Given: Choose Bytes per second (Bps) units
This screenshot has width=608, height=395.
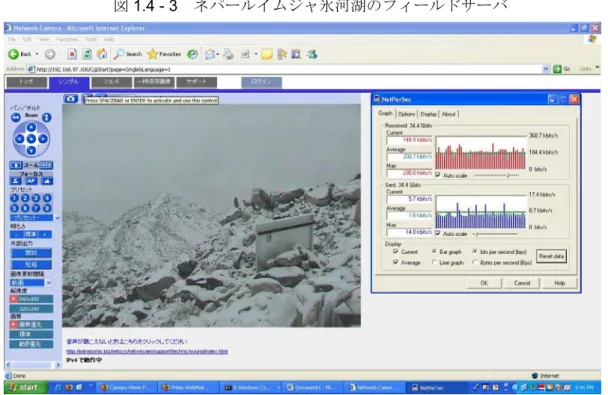Looking at the screenshot, I should (475, 262).
